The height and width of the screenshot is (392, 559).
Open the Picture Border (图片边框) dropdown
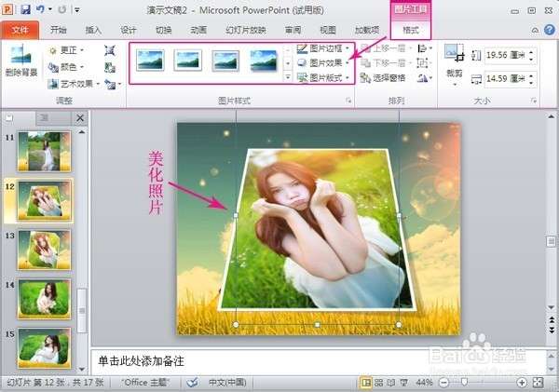pos(324,47)
